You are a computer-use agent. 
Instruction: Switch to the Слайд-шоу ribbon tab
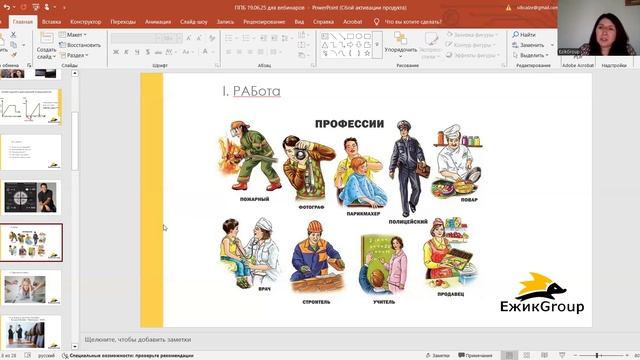click(x=194, y=22)
